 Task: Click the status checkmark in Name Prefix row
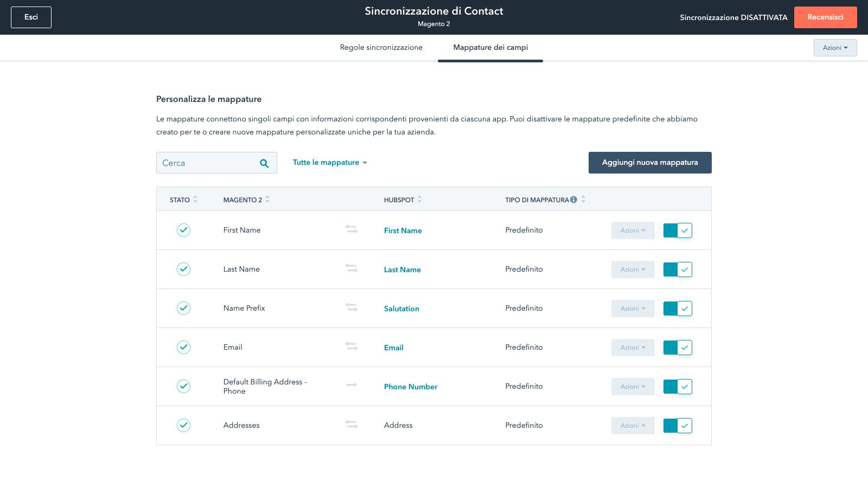[x=183, y=308]
